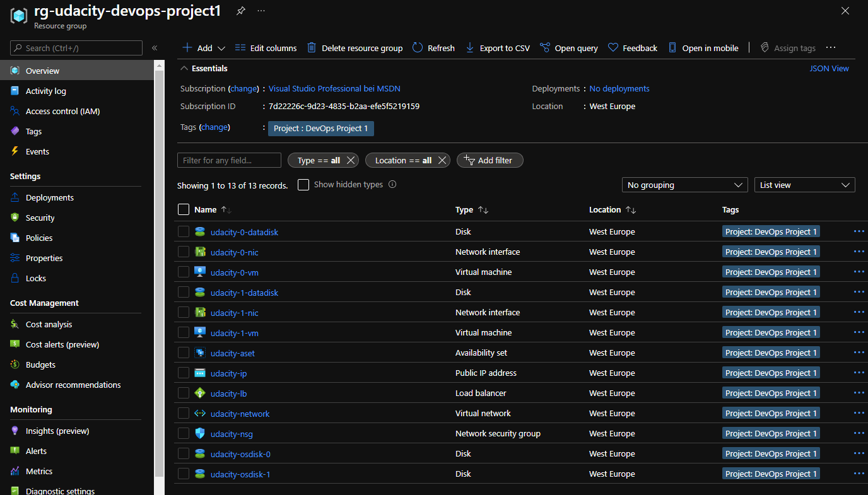
Task: Click the Feedback heart icon
Action: coord(613,48)
